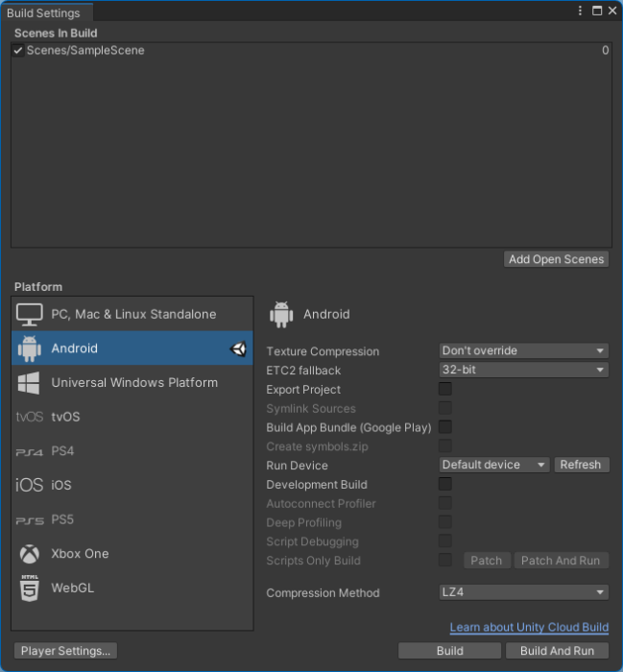
Task: Click the Universal Windows Platform logo icon
Action: tap(29, 383)
